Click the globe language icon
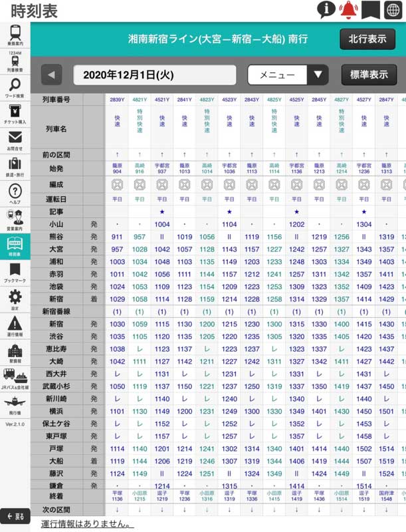The image size is (406, 532). click(x=393, y=10)
